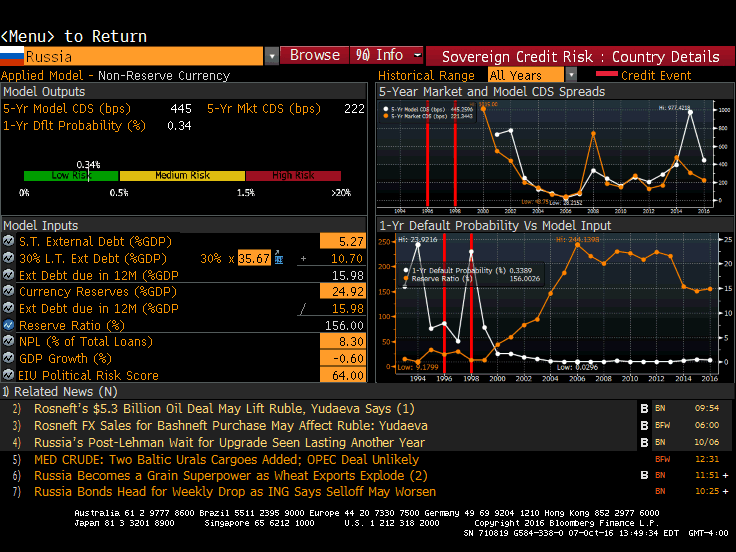Image resolution: width=736 pixels, height=552 pixels.
Task: Open MED CRUDE Baltic Urals Cargoes story
Action: point(226,460)
